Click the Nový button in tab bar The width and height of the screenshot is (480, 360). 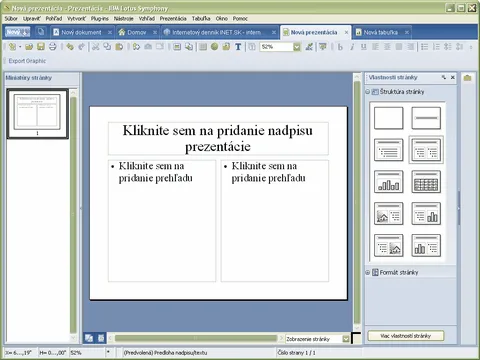(17, 32)
